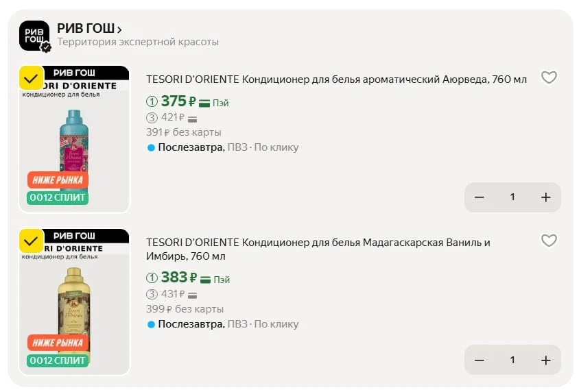Decrease quantity of Ваниль и Имбирь conditioner
The image size is (579, 392).
pos(480,360)
